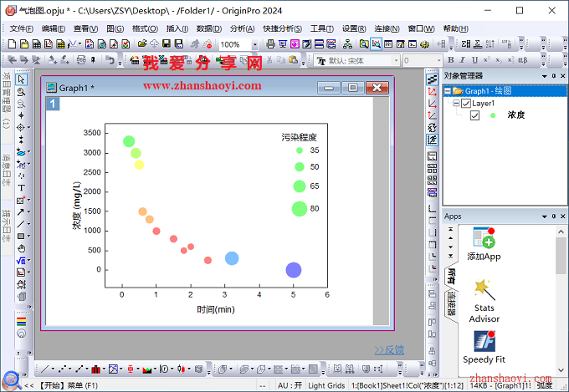Image resolution: width=569 pixels, height=392 pixels.
Task: Open the 文件(F) menu
Action: click(21, 28)
